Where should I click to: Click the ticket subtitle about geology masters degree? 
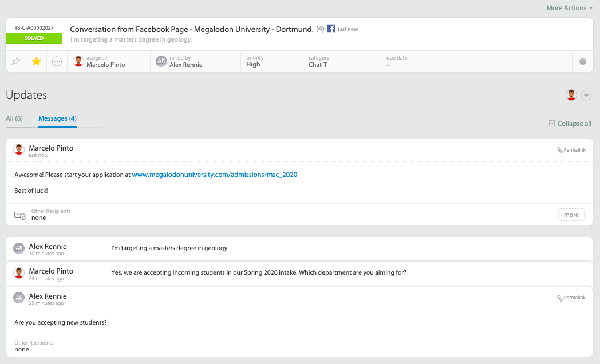click(131, 39)
